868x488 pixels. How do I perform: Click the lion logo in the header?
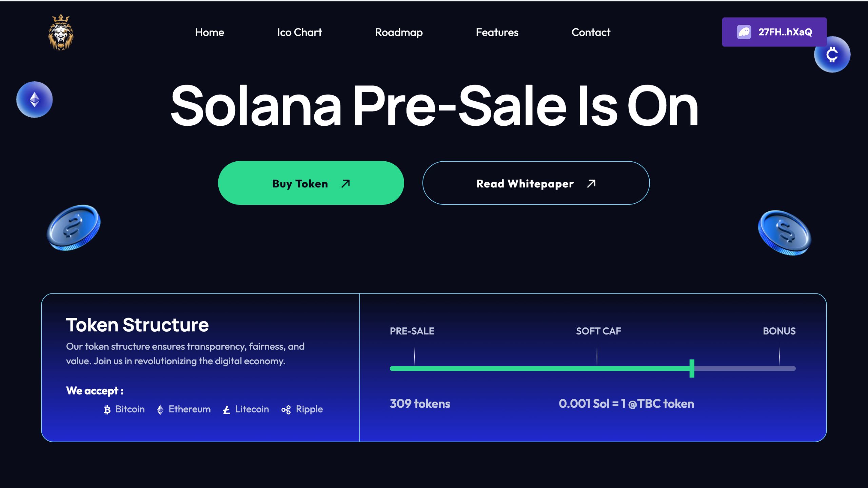point(60,32)
